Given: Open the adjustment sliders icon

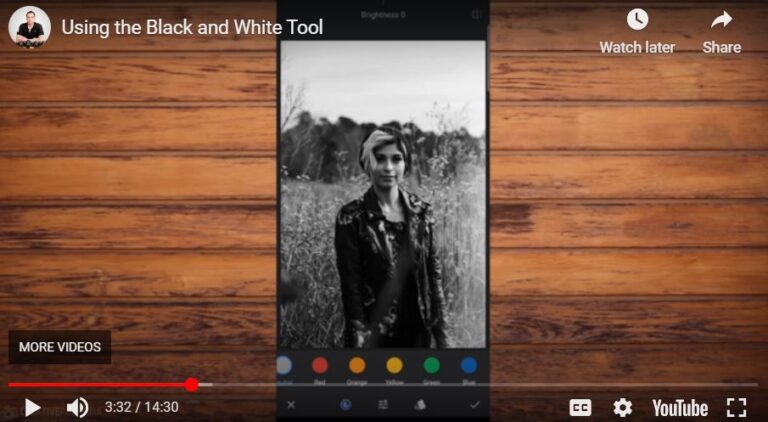Looking at the screenshot, I should 383,404.
